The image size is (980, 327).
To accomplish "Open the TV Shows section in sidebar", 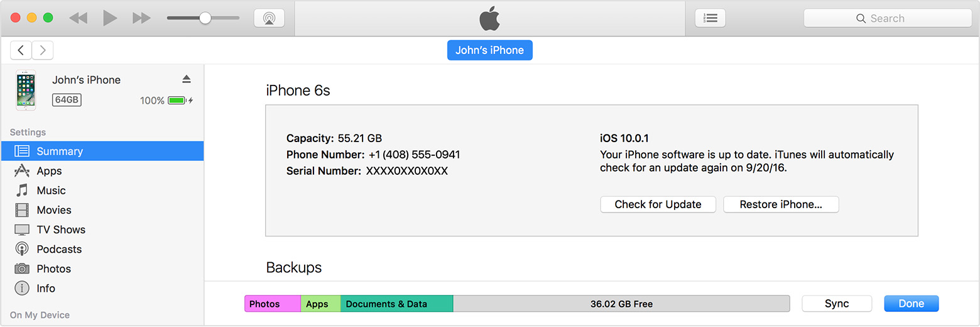I will pyautogui.click(x=102, y=230).
